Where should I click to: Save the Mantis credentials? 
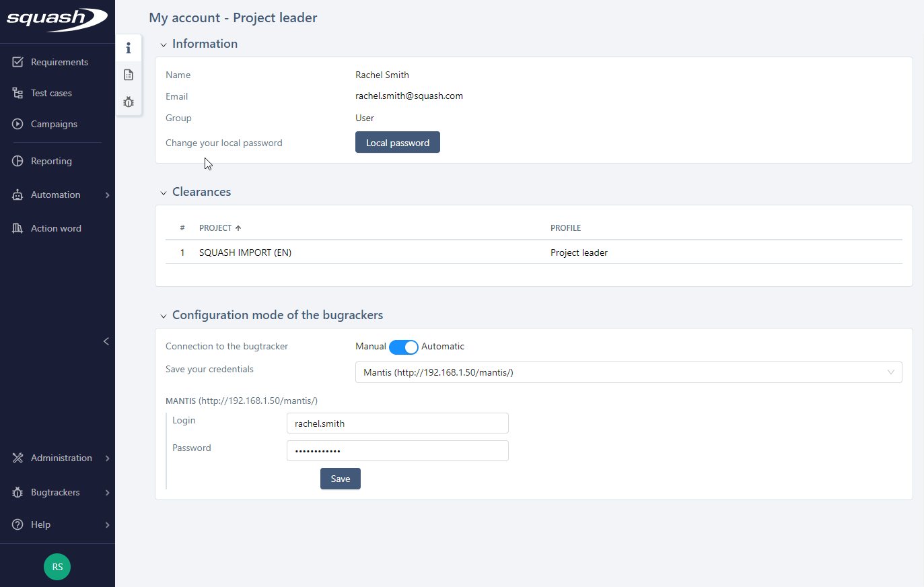tap(340, 479)
